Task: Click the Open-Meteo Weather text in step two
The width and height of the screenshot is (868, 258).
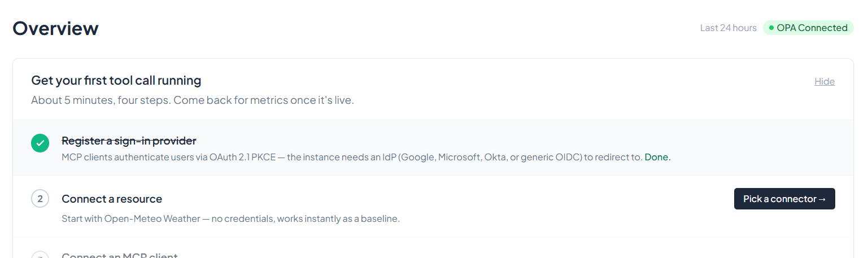Action: click(x=152, y=218)
